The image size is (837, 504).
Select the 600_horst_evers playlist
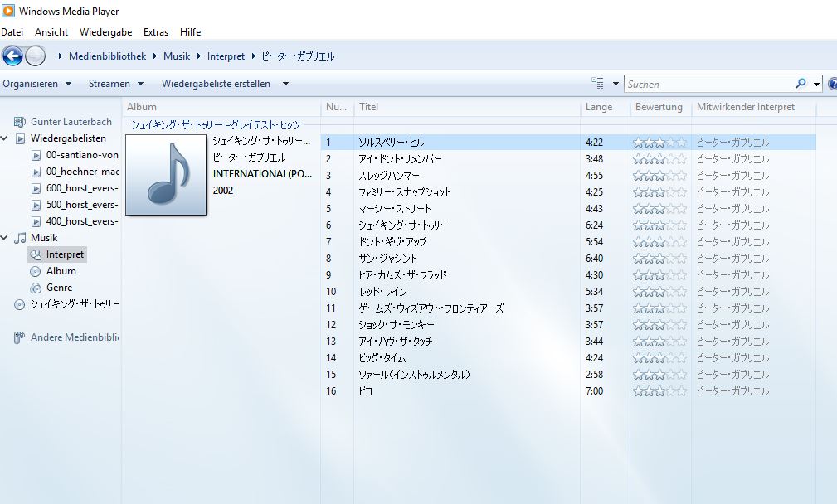(x=82, y=188)
